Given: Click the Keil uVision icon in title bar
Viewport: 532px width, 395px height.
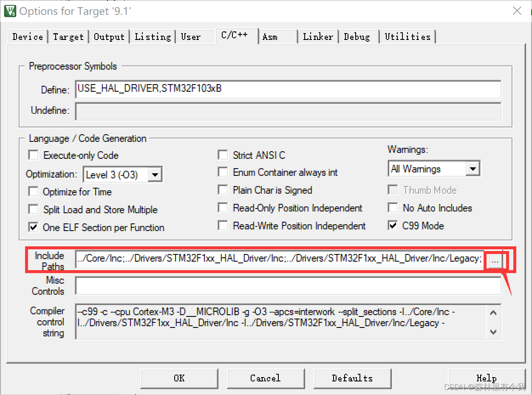Looking at the screenshot, I should tap(10, 11).
